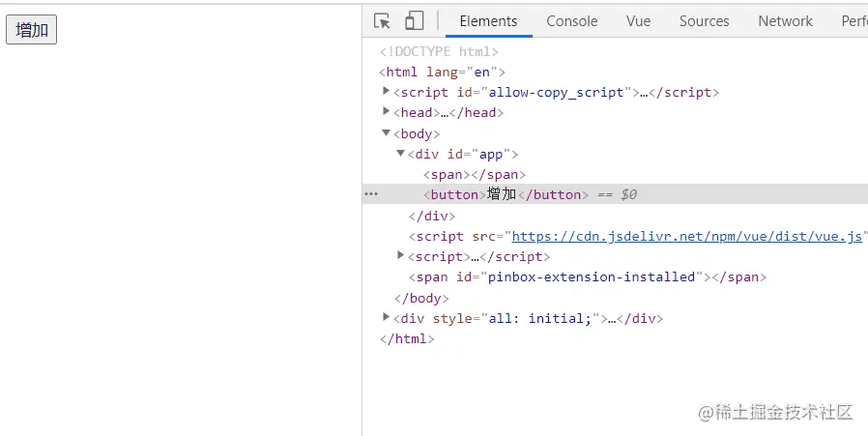868x436 pixels.
Task: Activate the inspect element picker icon
Action: [x=382, y=21]
